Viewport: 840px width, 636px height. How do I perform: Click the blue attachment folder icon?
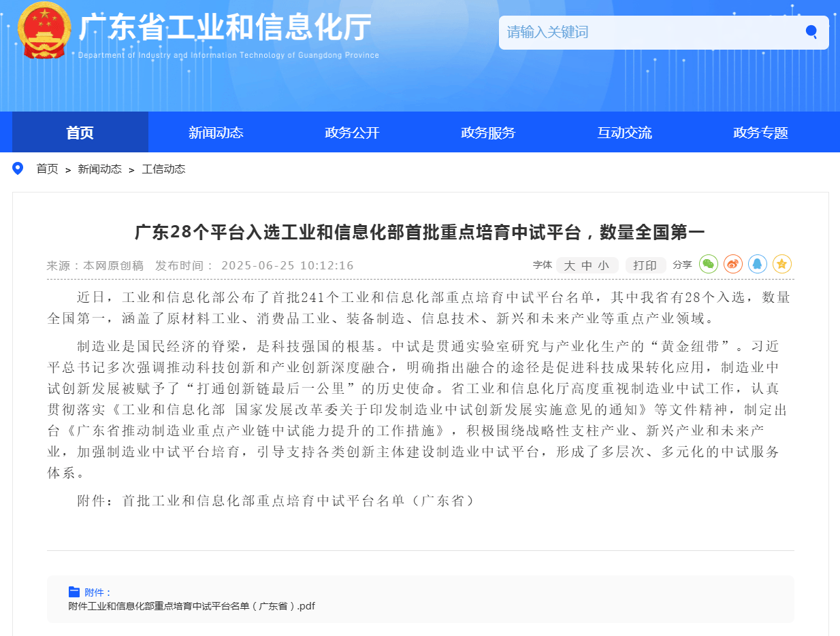[x=74, y=592]
